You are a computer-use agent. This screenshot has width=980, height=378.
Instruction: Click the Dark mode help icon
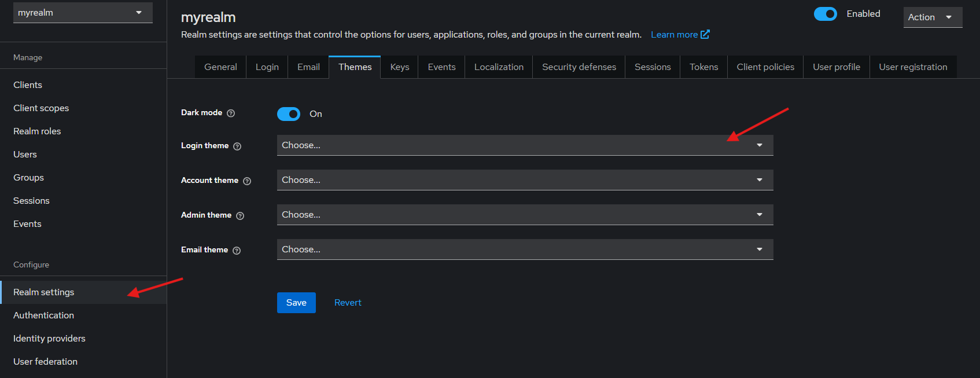[231, 113]
